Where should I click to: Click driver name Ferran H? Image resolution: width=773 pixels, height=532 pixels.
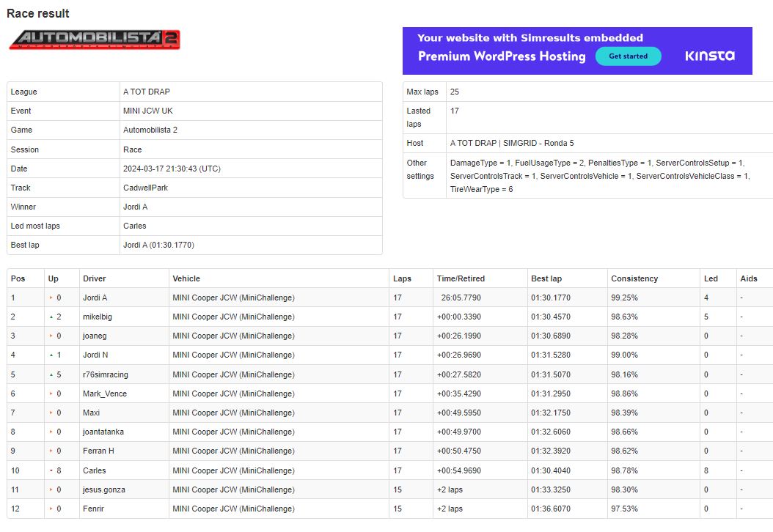click(x=98, y=451)
